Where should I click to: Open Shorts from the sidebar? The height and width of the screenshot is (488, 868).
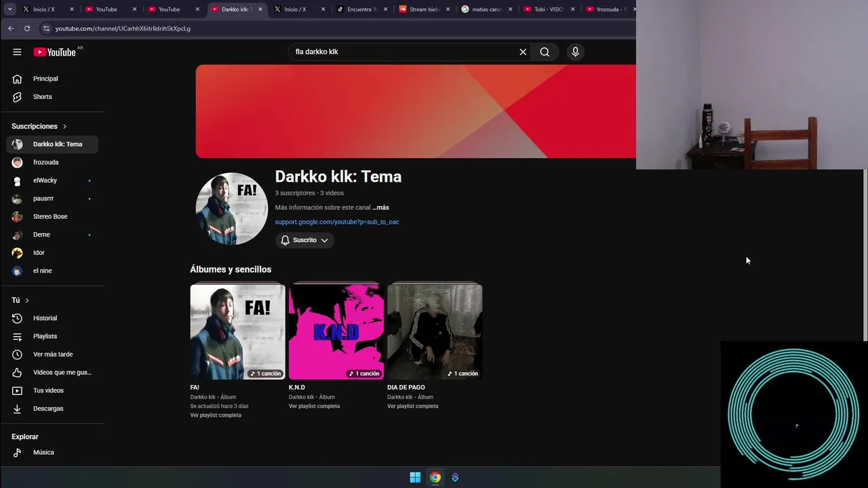tap(52, 97)
